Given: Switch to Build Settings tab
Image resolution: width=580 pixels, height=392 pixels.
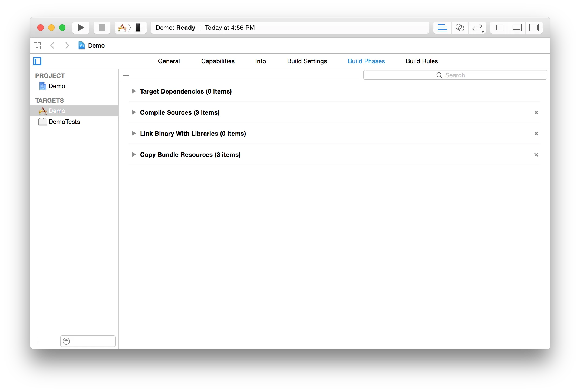Looking at the screenshot, I should click(x=307, y=61).
